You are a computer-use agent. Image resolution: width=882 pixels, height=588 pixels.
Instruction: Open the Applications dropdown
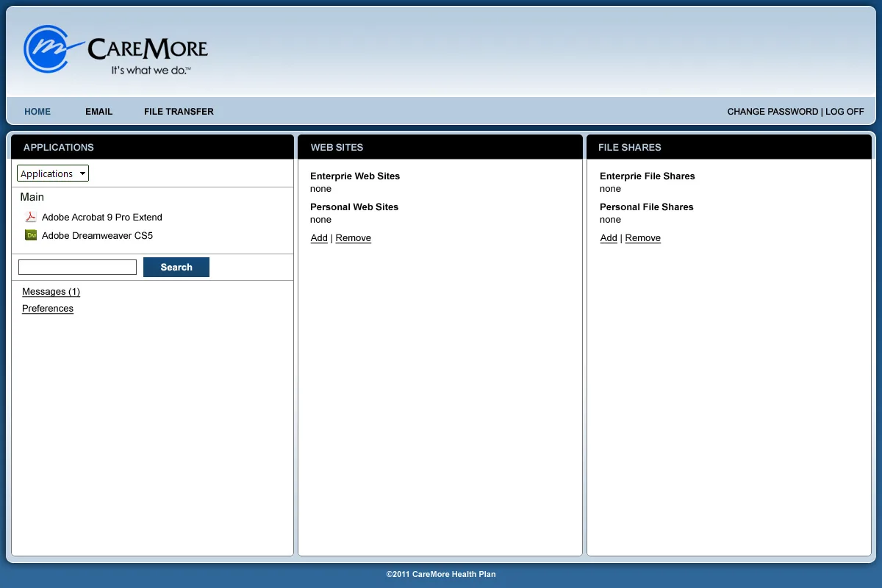pos(53,173)
